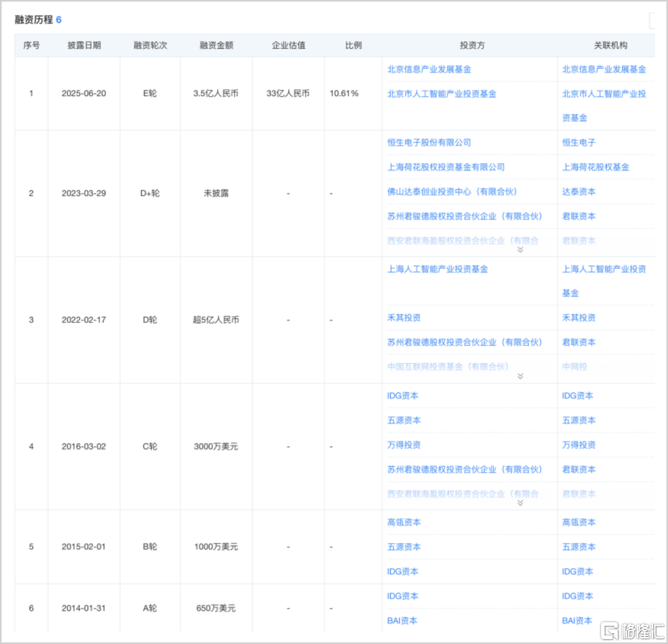Open BAI资本 link in 投资方 column
668x644 pixels.
click(x=402, y=621)
